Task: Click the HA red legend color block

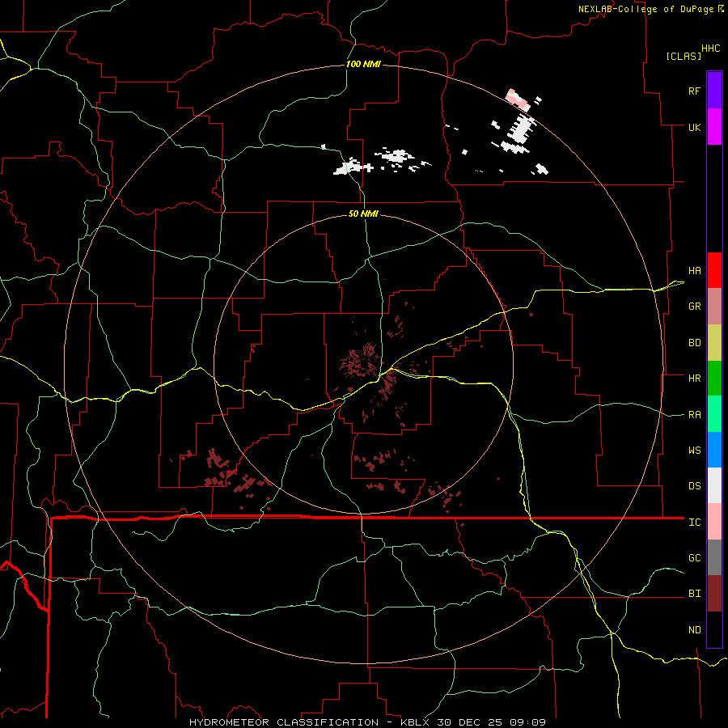Action: tap(714, 270)
